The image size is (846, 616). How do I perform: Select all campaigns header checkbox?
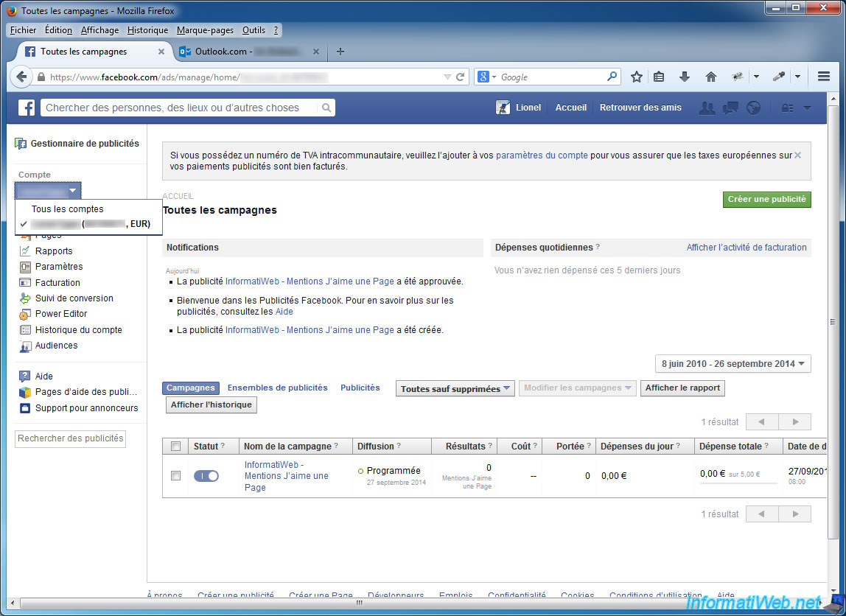coord(175,446)
